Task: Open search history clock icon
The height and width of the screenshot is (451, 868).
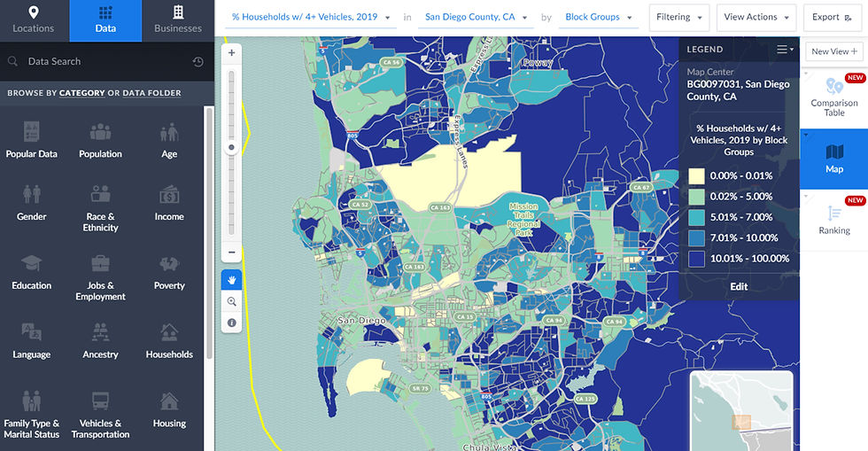Action: tap(198, 61)
